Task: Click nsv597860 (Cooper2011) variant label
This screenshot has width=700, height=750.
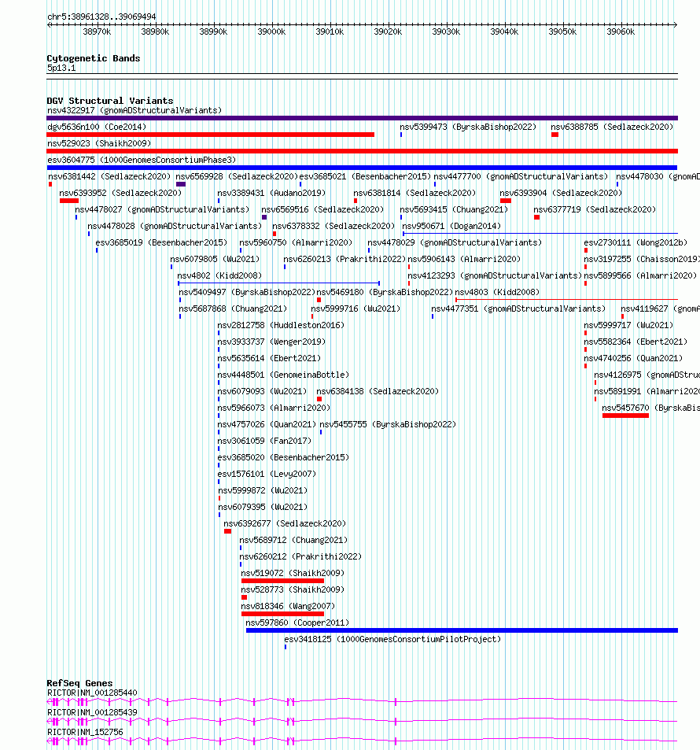Action: tap(297, 623)
